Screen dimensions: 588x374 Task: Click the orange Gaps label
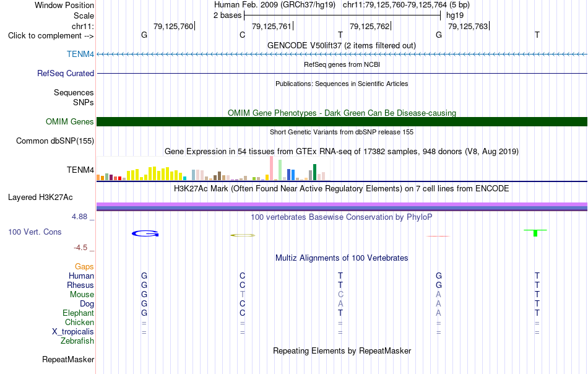84,266
